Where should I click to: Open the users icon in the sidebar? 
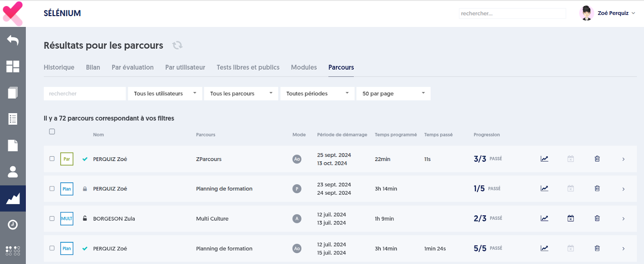tap(13, 172)
